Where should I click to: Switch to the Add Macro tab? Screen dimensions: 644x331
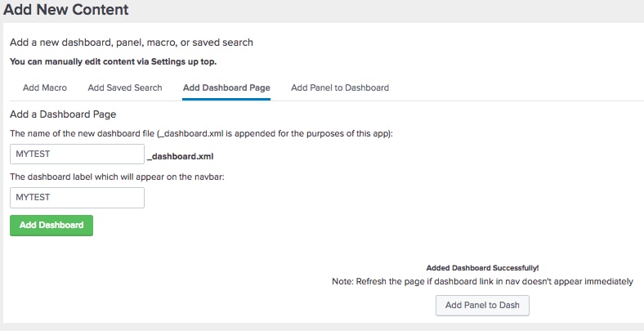[x=45, y=87]
